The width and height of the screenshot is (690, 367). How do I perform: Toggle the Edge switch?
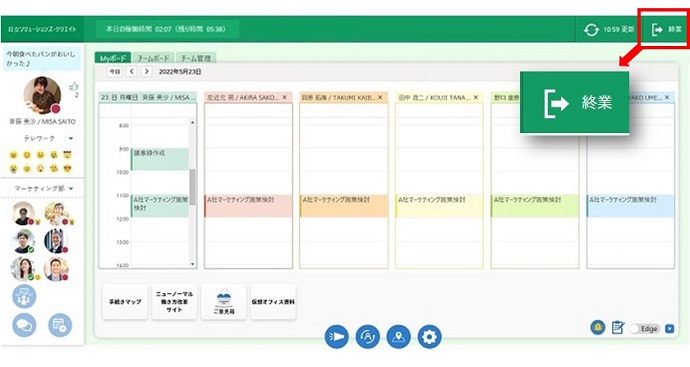click(x=644, y=329)
